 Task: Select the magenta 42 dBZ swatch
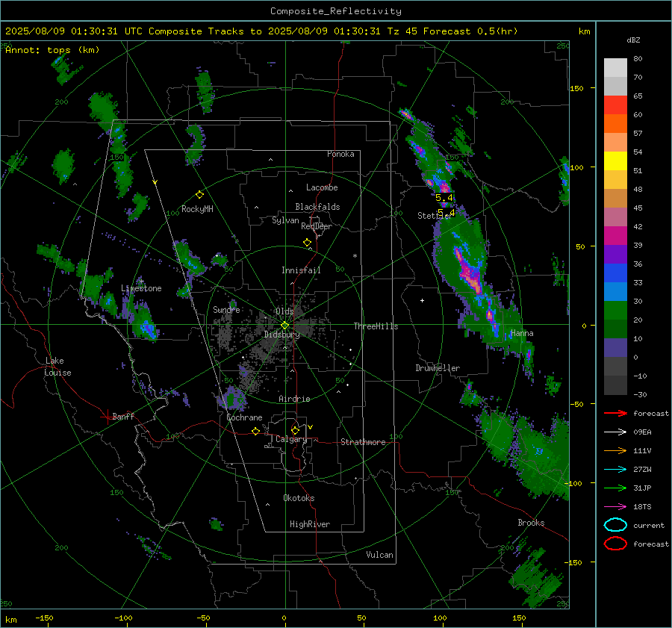615,235
